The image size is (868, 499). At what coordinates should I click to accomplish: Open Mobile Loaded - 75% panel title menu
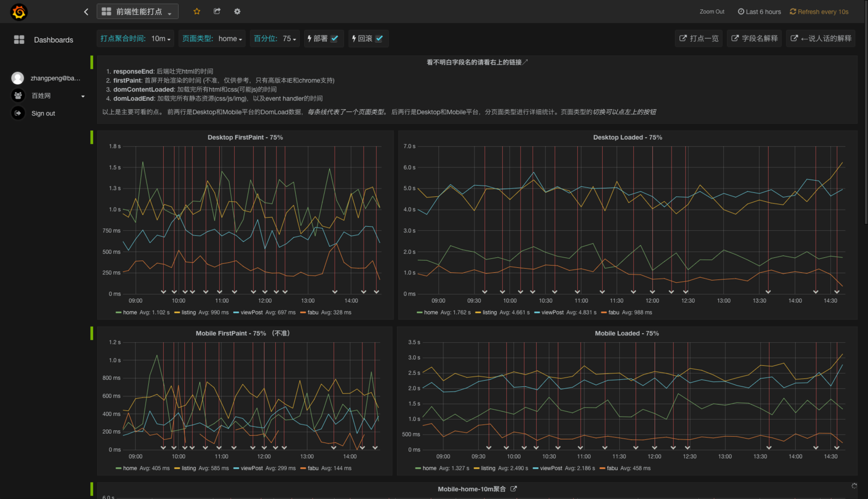[627, 333]
